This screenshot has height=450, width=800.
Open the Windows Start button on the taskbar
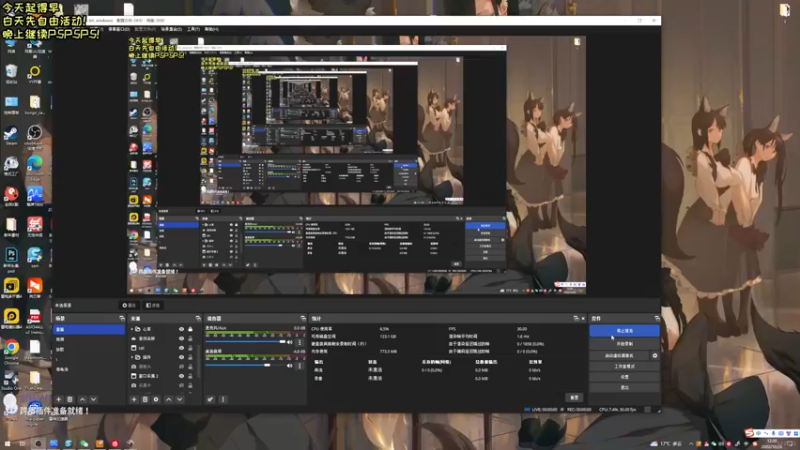coord(7,444)
